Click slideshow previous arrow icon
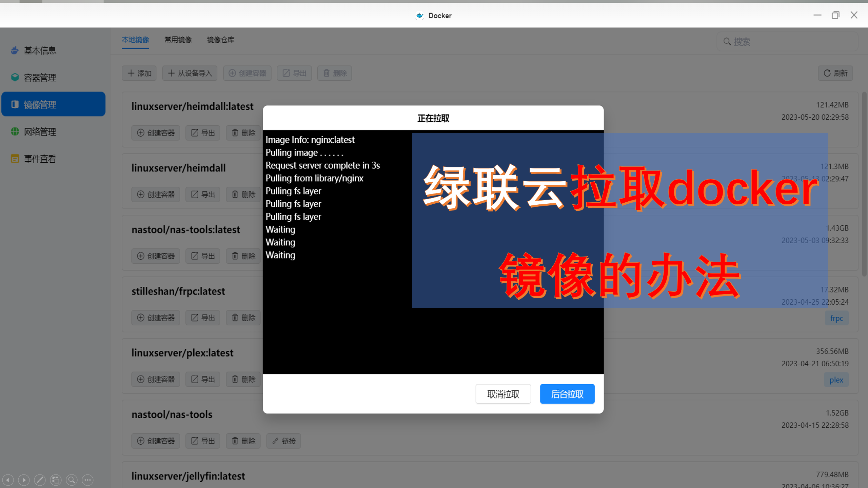 pos(8,480)
